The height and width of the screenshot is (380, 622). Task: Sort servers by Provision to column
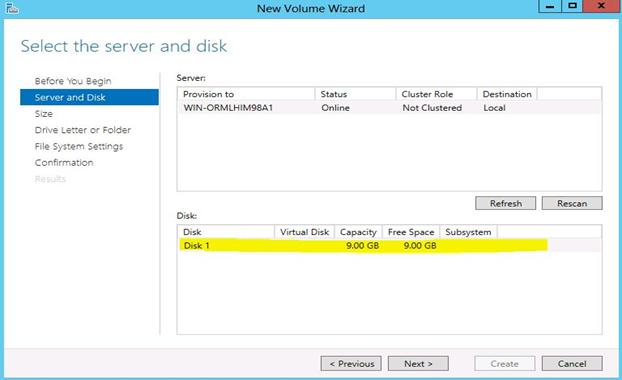click(x=246, y=94)
